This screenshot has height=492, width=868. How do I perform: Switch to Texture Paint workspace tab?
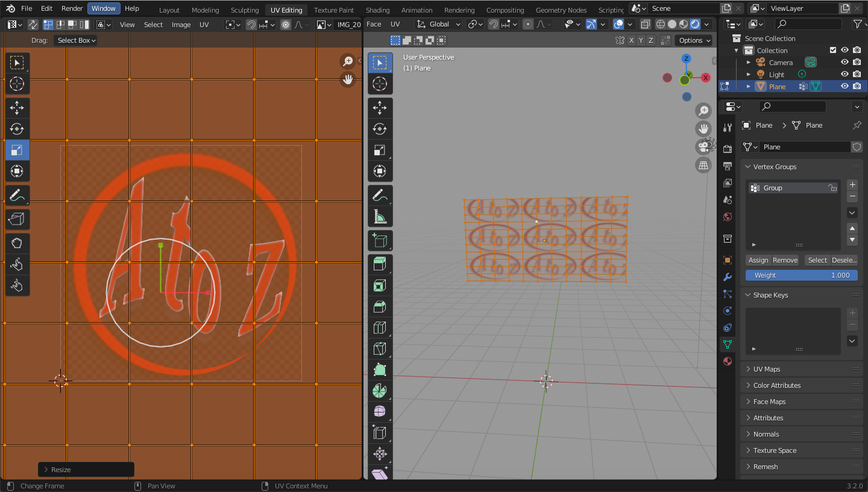point(334,10)
